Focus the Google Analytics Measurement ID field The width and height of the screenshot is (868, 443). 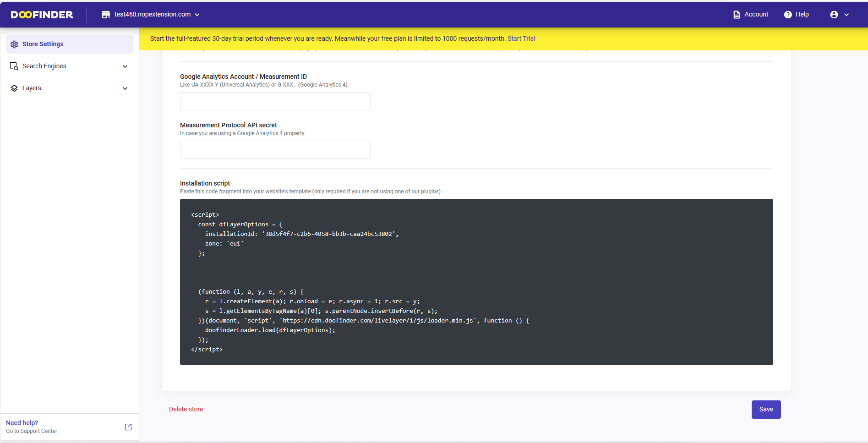(275, 101)
